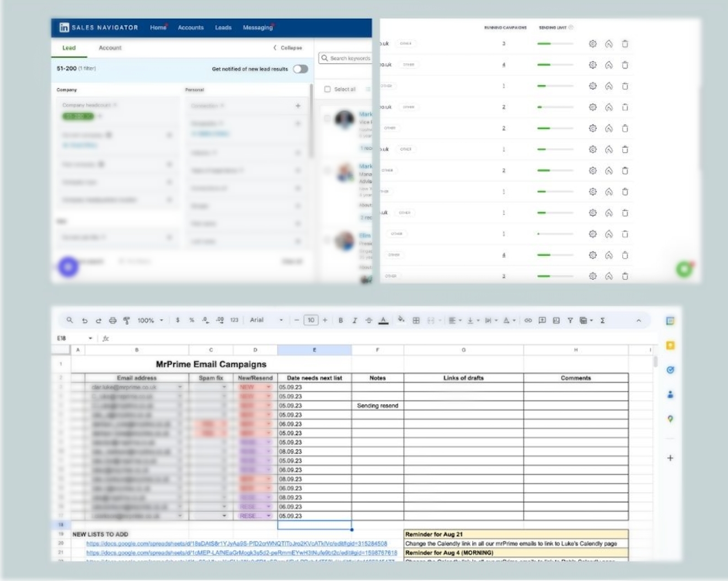The height and width of the screenshot is (581, 728).
Task: Open Accounts in Sales Navigator
Action: click(x=191, y=28)
